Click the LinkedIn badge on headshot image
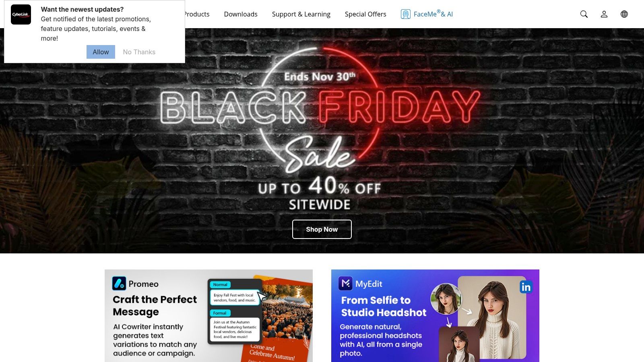The height and width of the screenshot is (362, 644). (526, 287)
